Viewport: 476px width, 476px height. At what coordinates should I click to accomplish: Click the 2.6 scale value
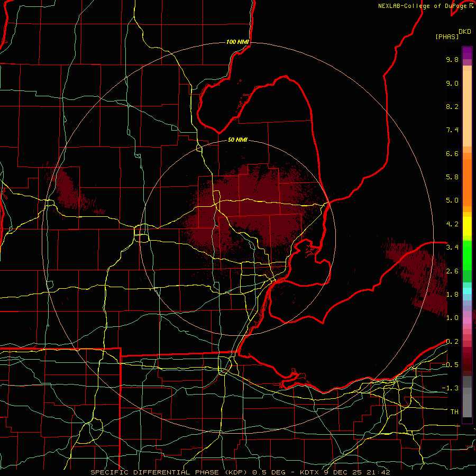tap(452, 271)
